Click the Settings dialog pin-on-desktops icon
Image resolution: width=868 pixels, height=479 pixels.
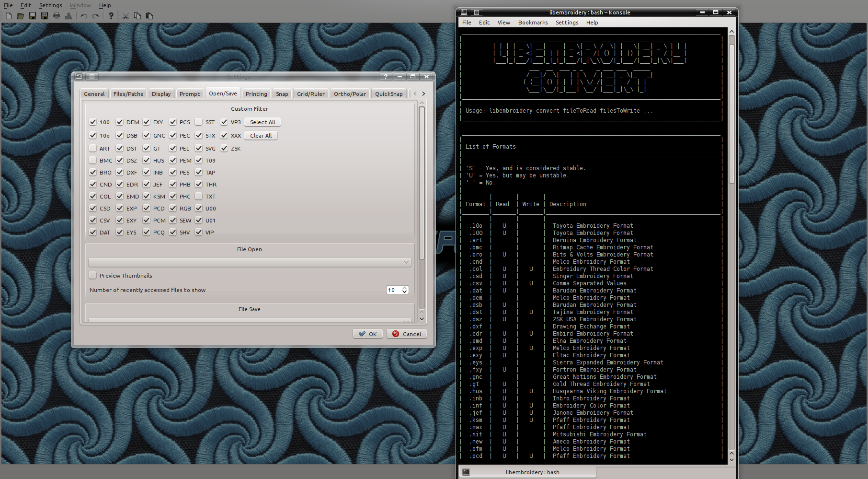point(92,76)
